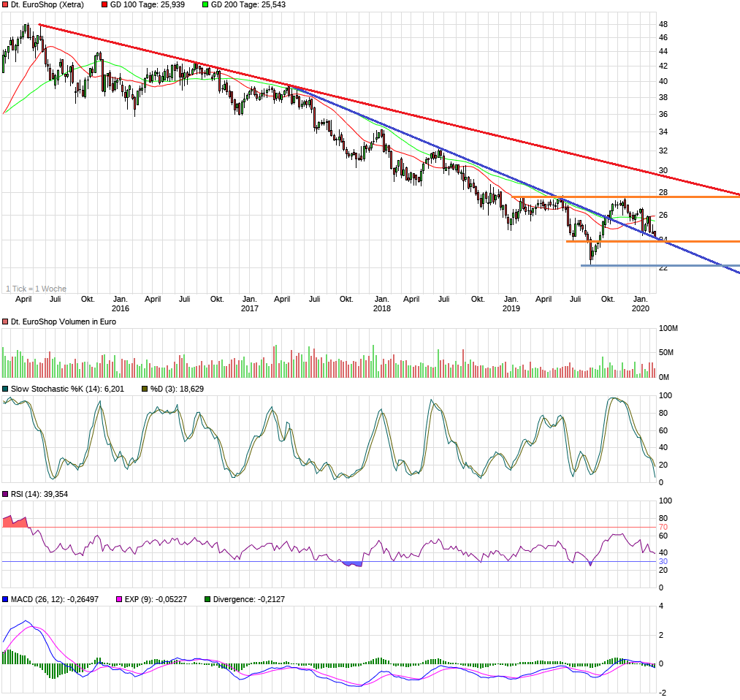The image size is (740, 700).
Task: Click the volume axis label 100M
Action: tap(668, 329)
